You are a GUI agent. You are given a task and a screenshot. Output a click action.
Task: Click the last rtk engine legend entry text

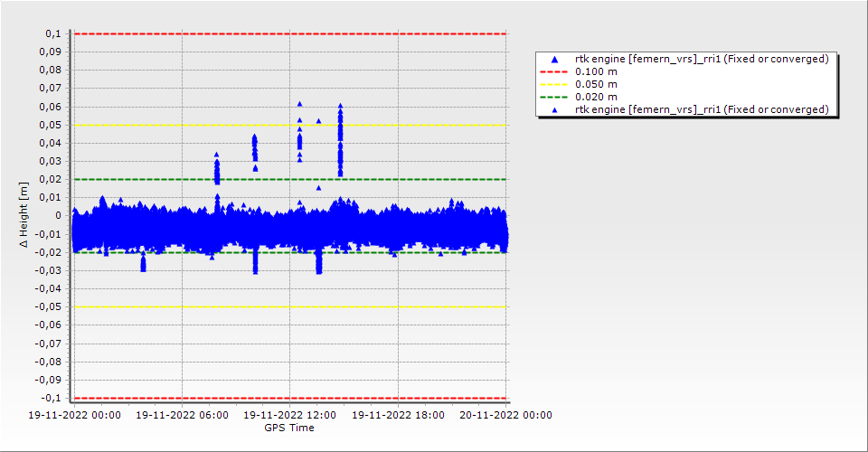(702, 110)
